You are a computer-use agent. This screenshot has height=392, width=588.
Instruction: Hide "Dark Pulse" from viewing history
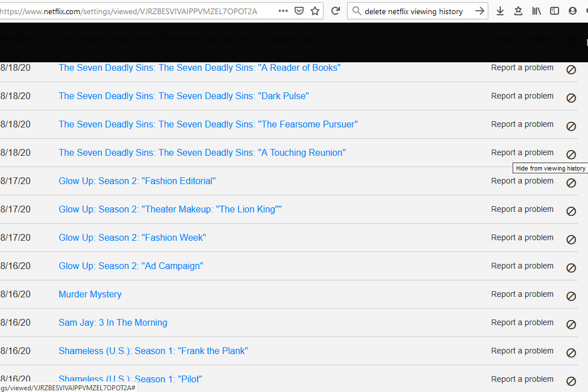pyautogui.click(x=571, y=98)
